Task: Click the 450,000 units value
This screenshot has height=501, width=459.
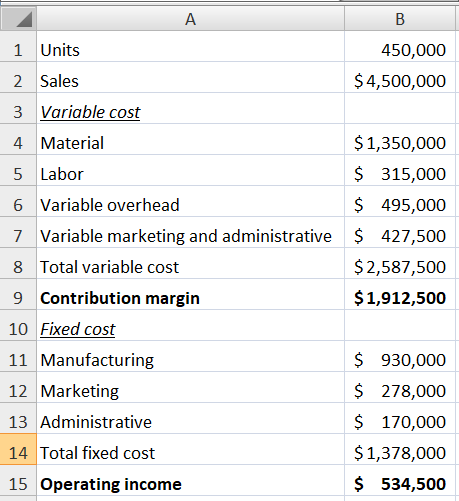Action: click(400, 46)
